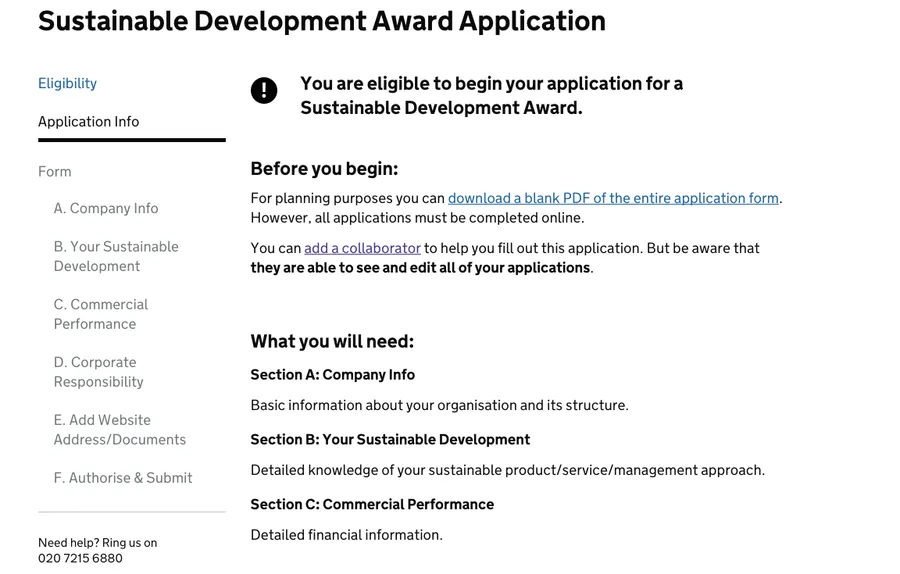Navigate to C. Commercial Performance step
This screenshot has width=900, height=574.
click(100, 314)
